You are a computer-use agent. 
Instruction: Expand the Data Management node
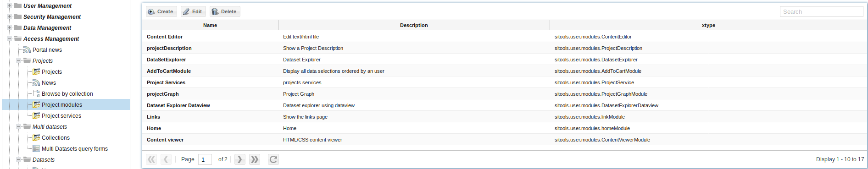pyautogui.click(x=9, y=27)
